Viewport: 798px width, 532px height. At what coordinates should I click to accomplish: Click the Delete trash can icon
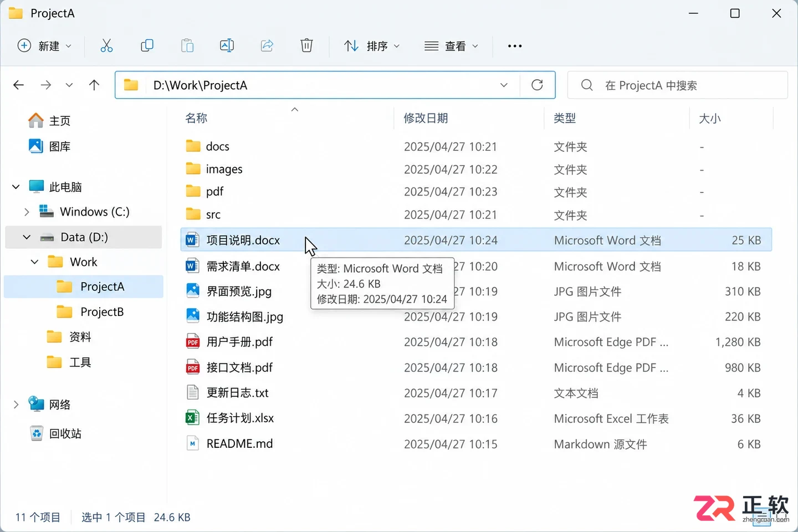(306, 46)
